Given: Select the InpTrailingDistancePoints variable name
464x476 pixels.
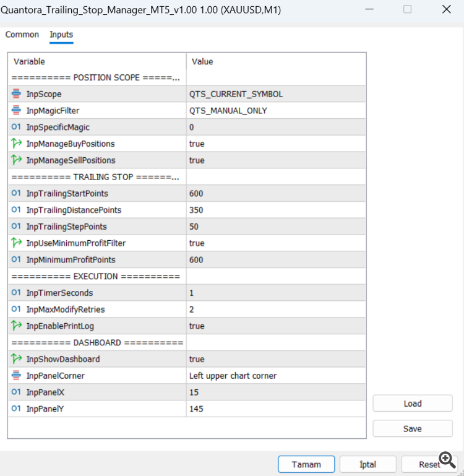Looking at the screenshot, I should coord(74,210).
